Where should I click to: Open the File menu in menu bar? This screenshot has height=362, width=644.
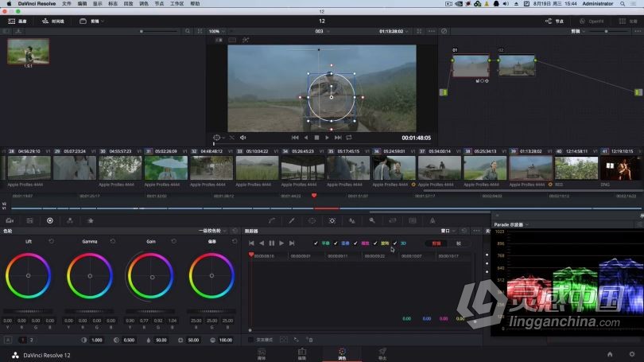67,4
